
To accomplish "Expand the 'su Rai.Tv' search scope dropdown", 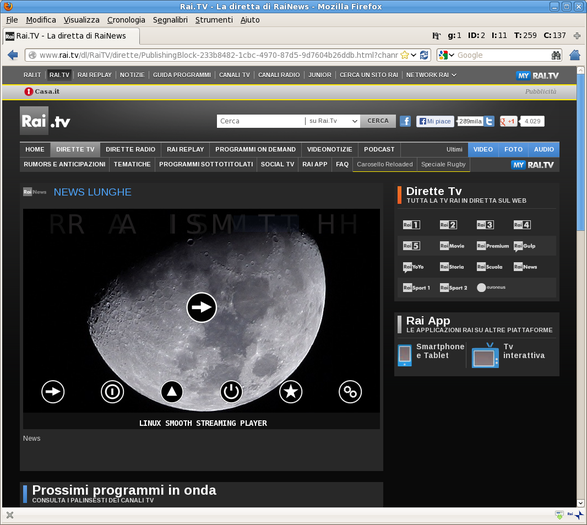I will point(333,121).
